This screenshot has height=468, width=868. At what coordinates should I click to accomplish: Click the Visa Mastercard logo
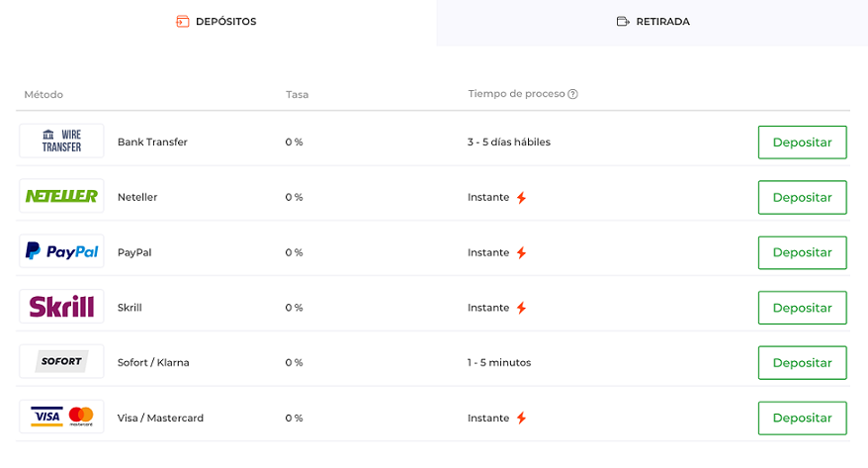61,417
